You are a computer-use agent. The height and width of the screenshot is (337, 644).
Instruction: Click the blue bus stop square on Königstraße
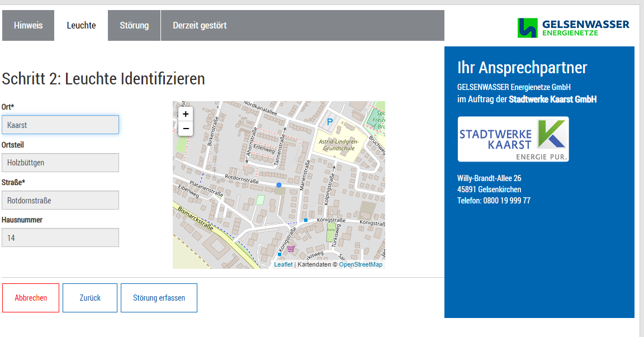(x=306, y=220)
